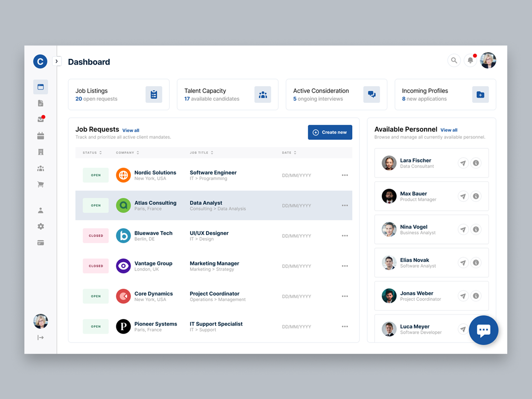Click the OPEN status badge on Nordic Solutions row
Image resolution: width=532 pixels, height=399 pixels.
(x=96, y=175)
